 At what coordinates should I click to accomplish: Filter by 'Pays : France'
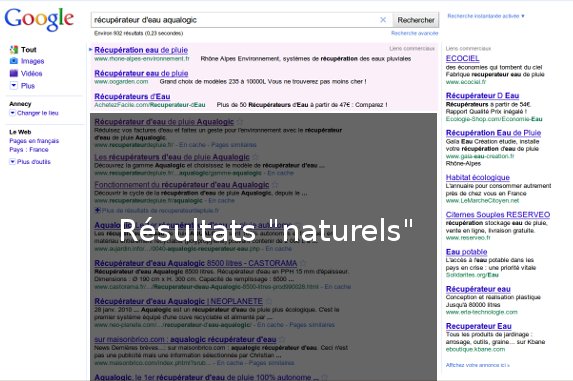(x=29, y=149)
